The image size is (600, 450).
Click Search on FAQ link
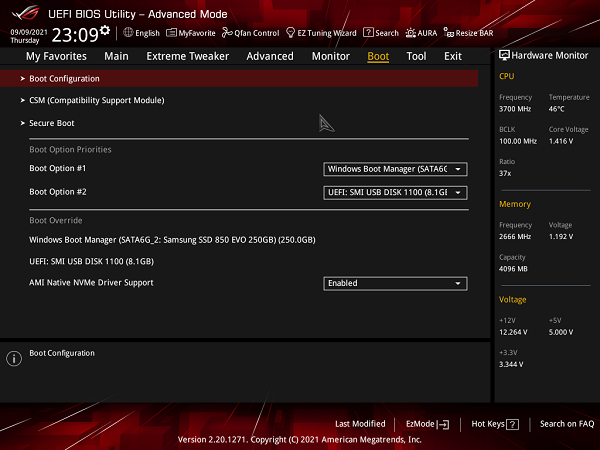coord(567,424)
